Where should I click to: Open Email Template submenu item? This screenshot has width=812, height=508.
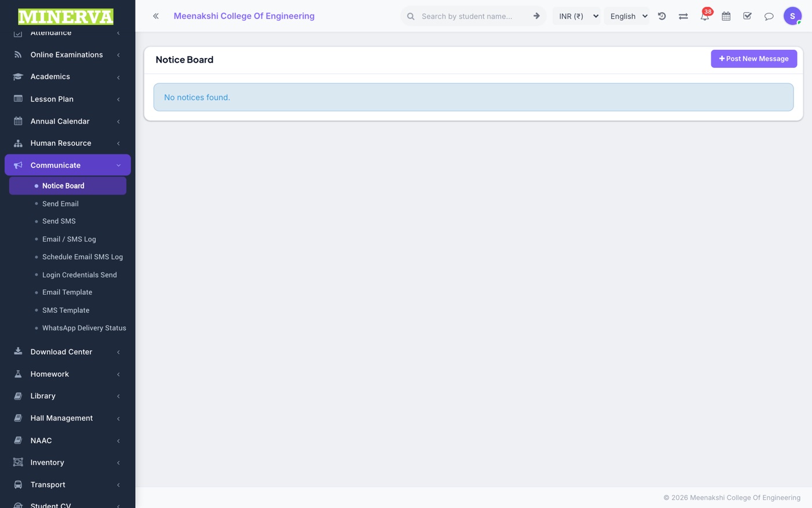tap(68, 292)
